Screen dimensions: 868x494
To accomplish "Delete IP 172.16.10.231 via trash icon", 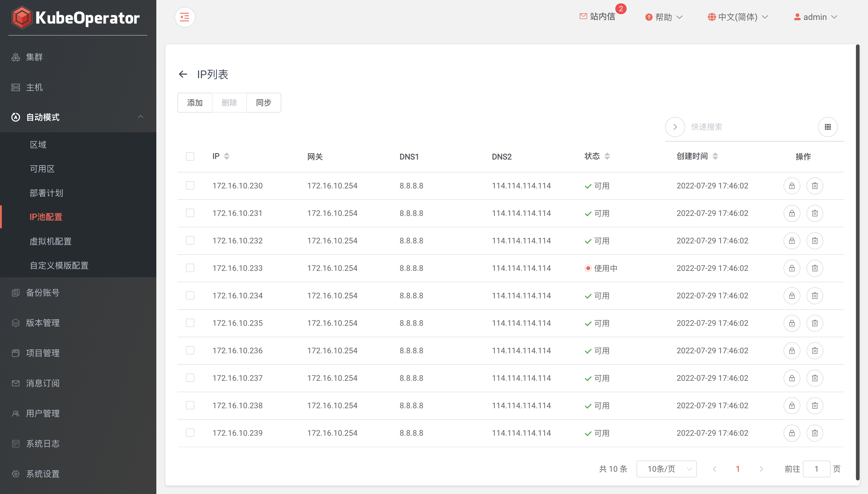I will [x=815, y=213].
